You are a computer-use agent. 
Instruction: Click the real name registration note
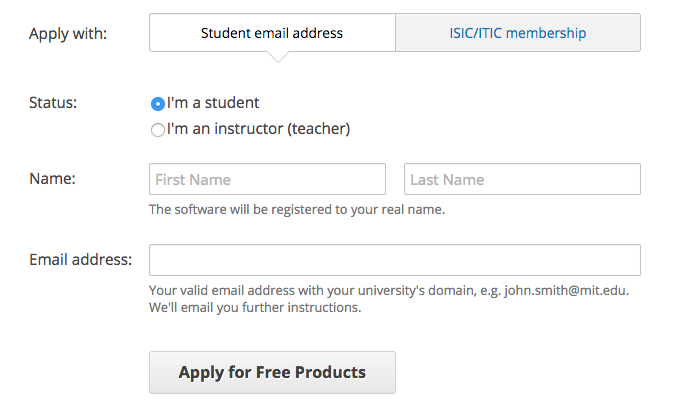coord(296,210)
